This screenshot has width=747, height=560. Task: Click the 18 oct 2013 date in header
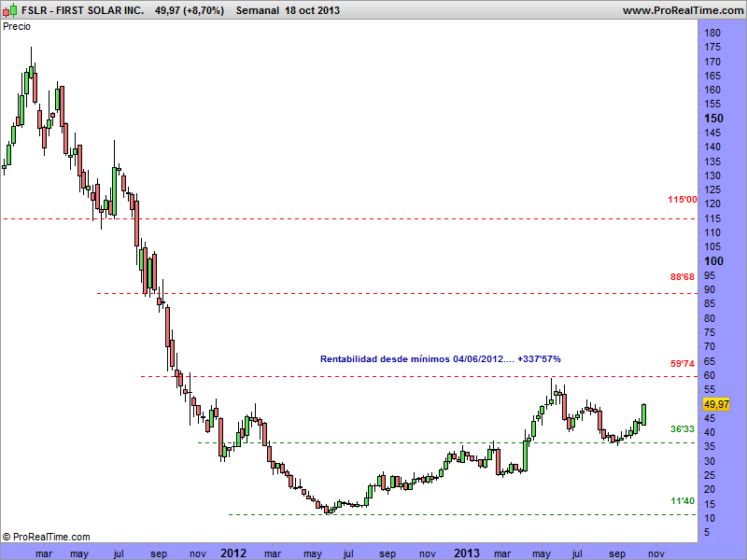click(312, 10)
